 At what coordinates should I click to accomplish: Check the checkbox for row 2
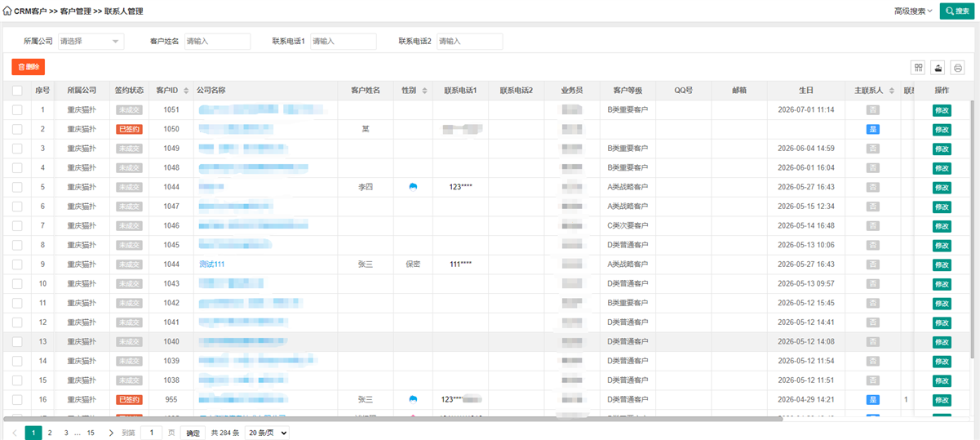tap(17, 129)
